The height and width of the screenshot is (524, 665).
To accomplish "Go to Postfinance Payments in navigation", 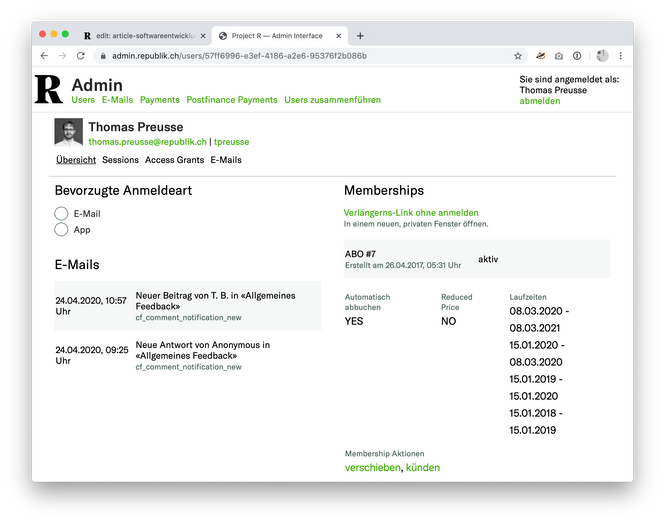I will coord(231,100).
